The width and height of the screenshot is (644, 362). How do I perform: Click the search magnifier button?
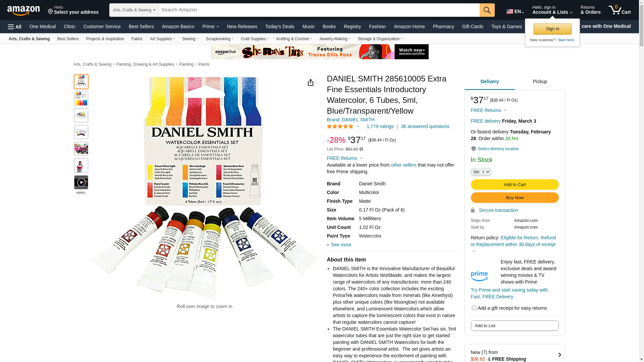[x=487, y=10]
